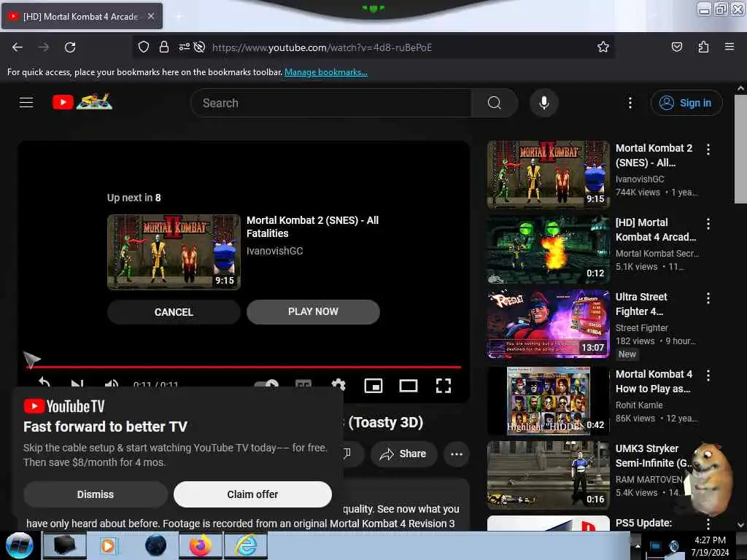This screenshot has height=560, width=747.
Task: Open the Pocket save icon
Action: click(x=676, y=47)
